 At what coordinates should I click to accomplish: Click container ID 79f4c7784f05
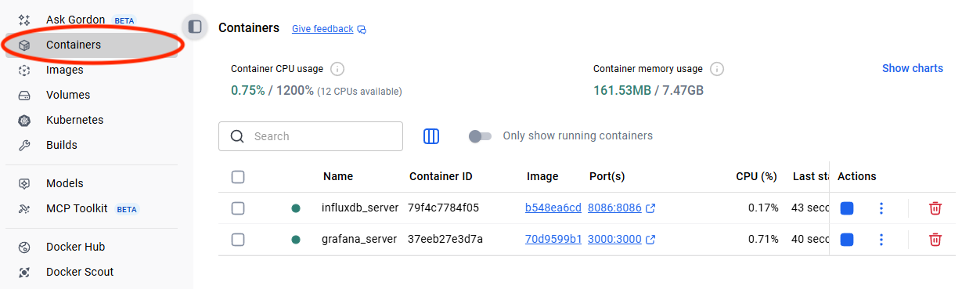pyautogui.click(x=443, y=208)
